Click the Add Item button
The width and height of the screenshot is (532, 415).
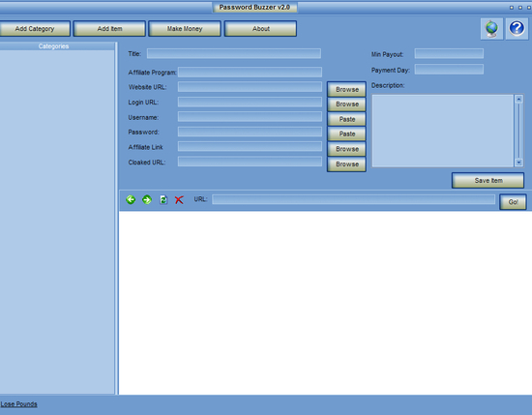[x=109, y=29]
